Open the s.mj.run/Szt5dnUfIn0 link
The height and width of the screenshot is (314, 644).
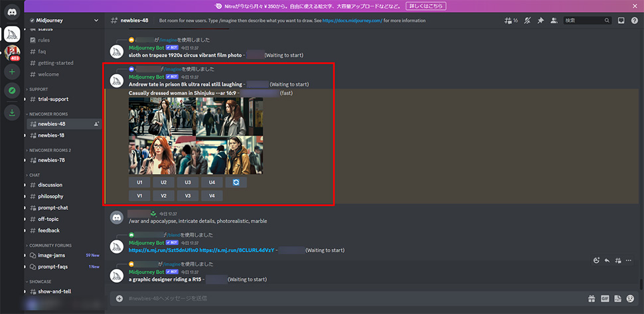[163, 250]
